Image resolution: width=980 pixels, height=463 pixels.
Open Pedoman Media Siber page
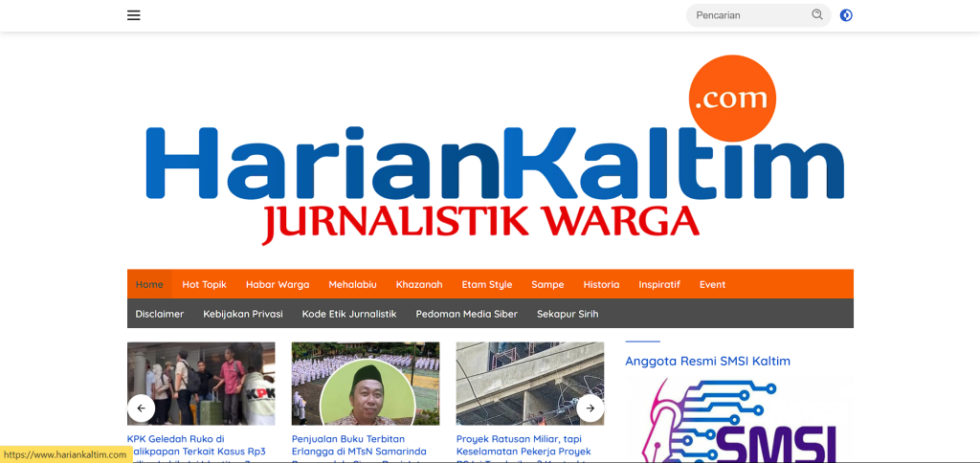pos(467,314)
